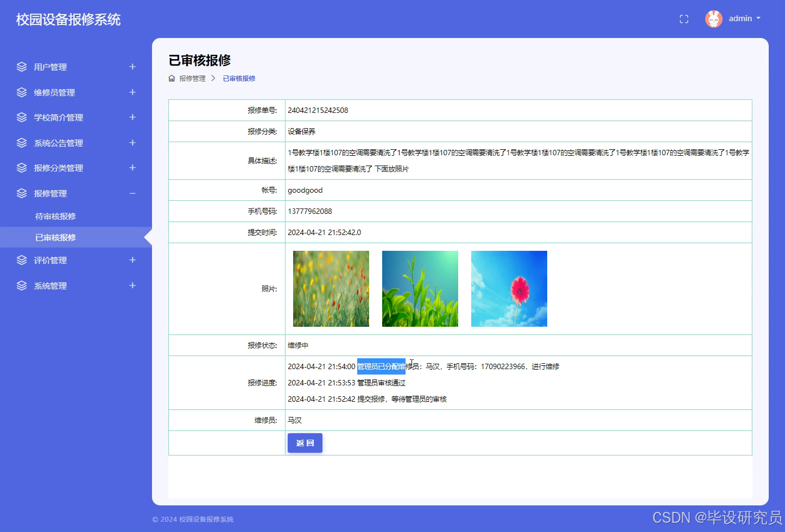Expand 维修员管理 with its plus icon

[132, 92]
